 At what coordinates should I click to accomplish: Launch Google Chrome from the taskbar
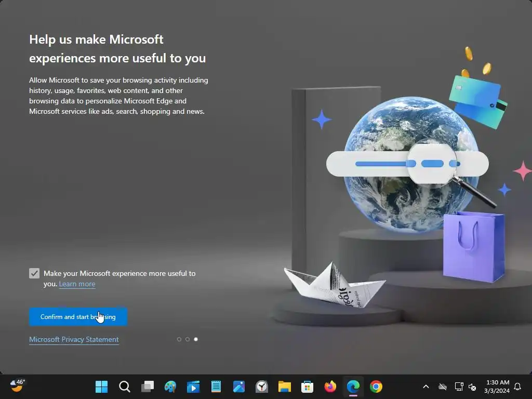coord(376,387)
